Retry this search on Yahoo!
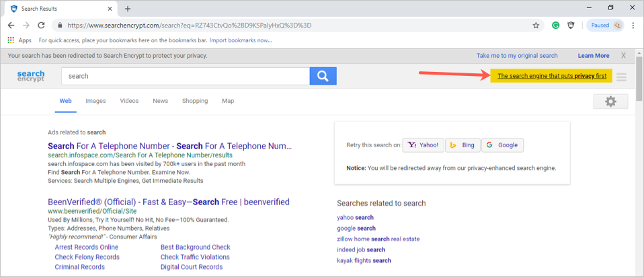The height and width of the screenshot is (277, 644). pos(423,145)
